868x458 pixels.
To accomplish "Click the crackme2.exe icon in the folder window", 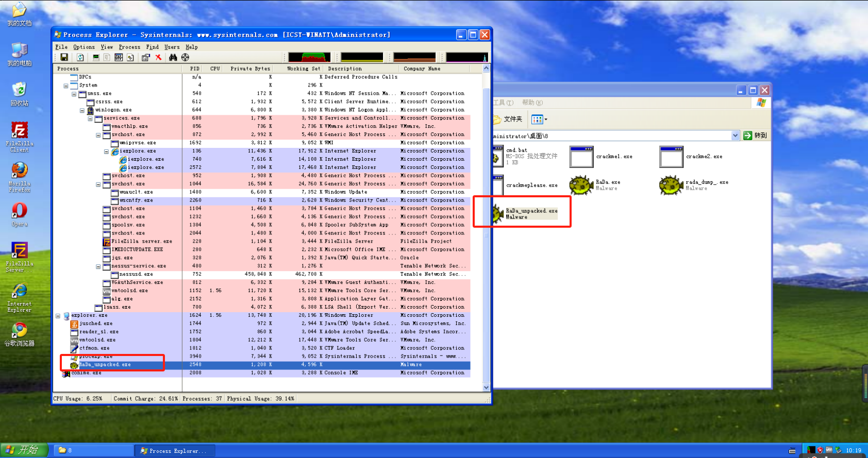I will [671, 157].
